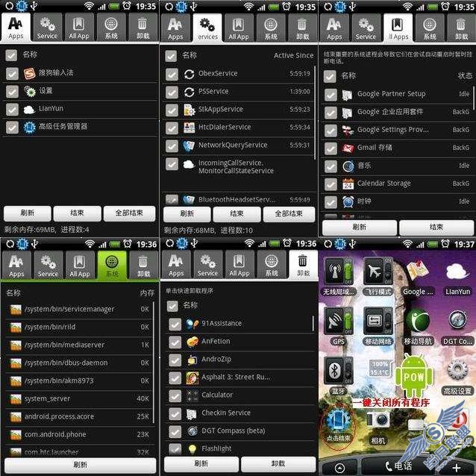Tap the Calculator app icon

point(192,396)
